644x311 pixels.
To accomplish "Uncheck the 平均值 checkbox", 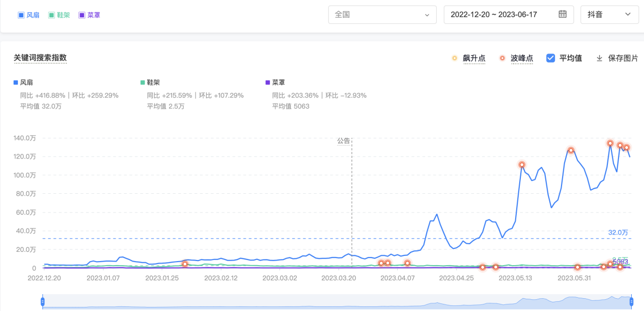I will point(550,58).
